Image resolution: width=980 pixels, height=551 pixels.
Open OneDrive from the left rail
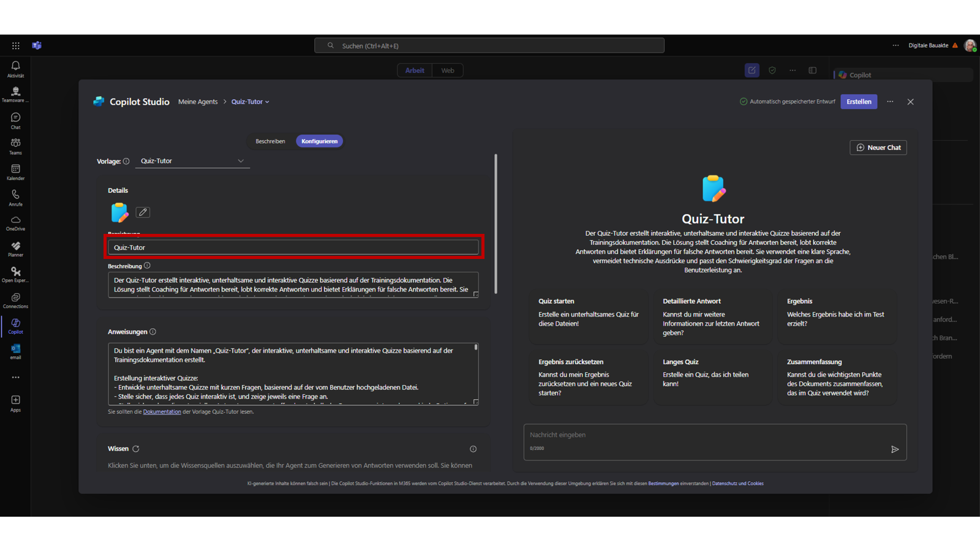(x=15, y=223)
